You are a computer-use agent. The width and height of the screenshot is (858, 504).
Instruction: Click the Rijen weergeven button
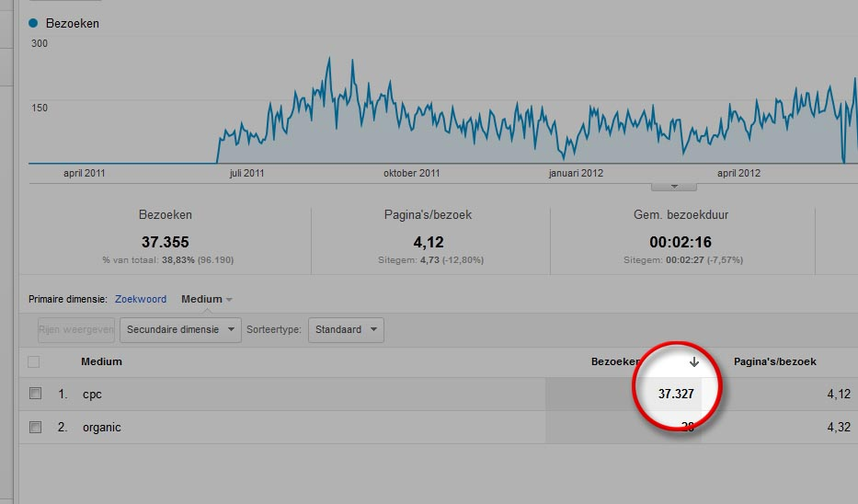click(75, 329)
